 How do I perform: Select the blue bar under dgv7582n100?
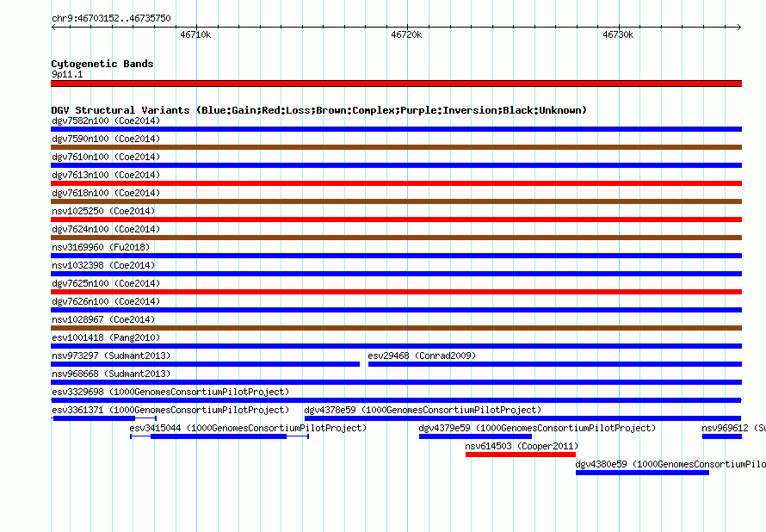[x=396, y=129]
